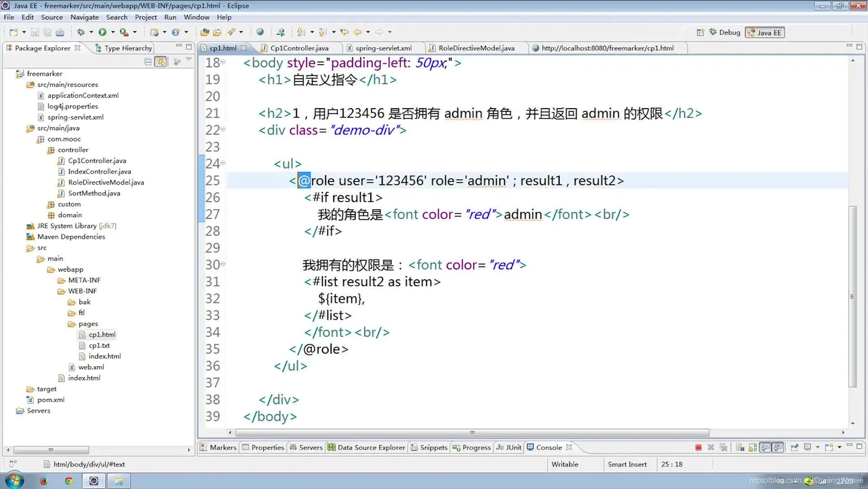Click the Clear Console icon

click(740, 447)
